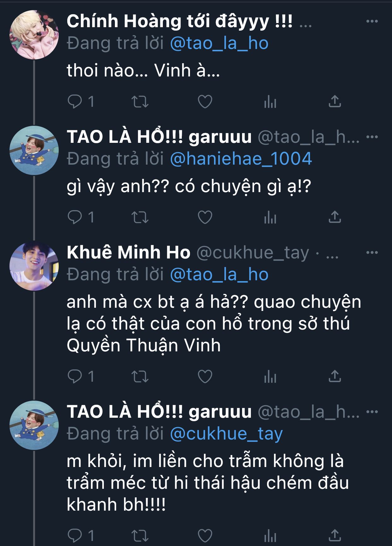Image resolution: width=392 pixels, height=546 pixels.
Task: Open more options on Chính Hoàng's tweet
Action: (372, 21)
